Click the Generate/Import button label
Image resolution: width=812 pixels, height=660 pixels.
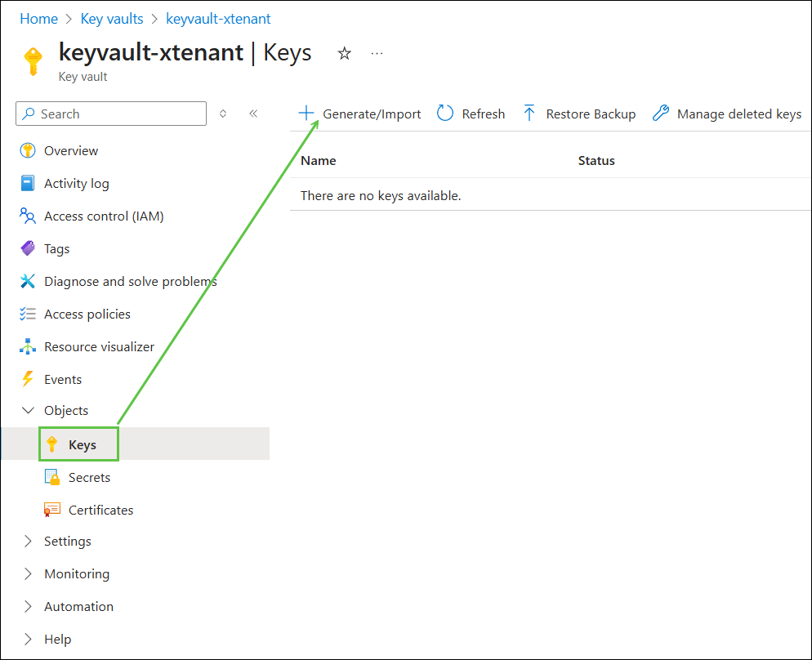click(x=372, y=114)
